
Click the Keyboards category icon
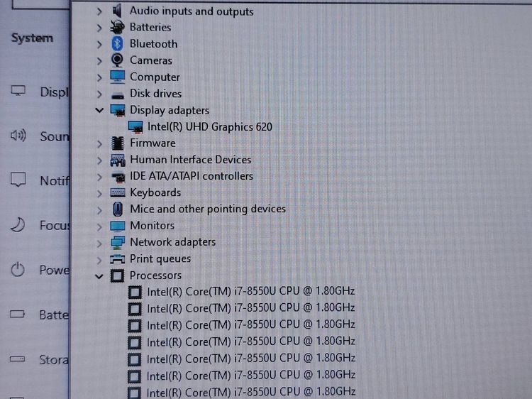(118, 192)
